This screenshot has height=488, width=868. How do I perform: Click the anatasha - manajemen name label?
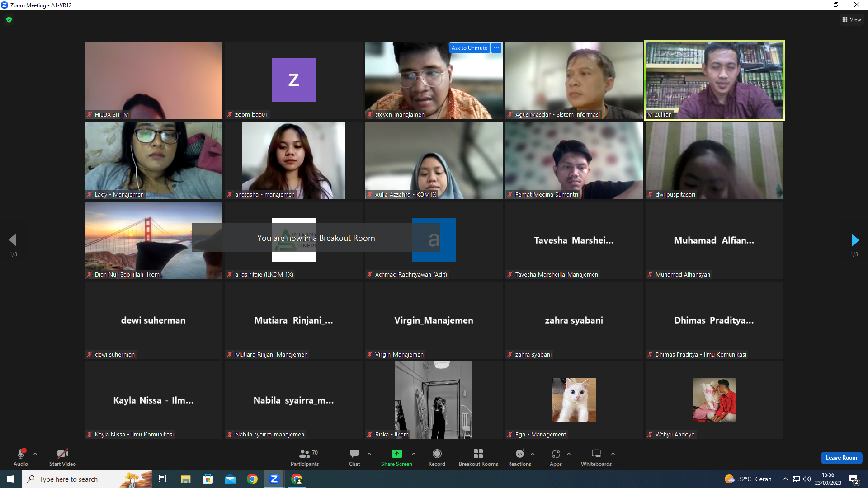click(265, 195)
